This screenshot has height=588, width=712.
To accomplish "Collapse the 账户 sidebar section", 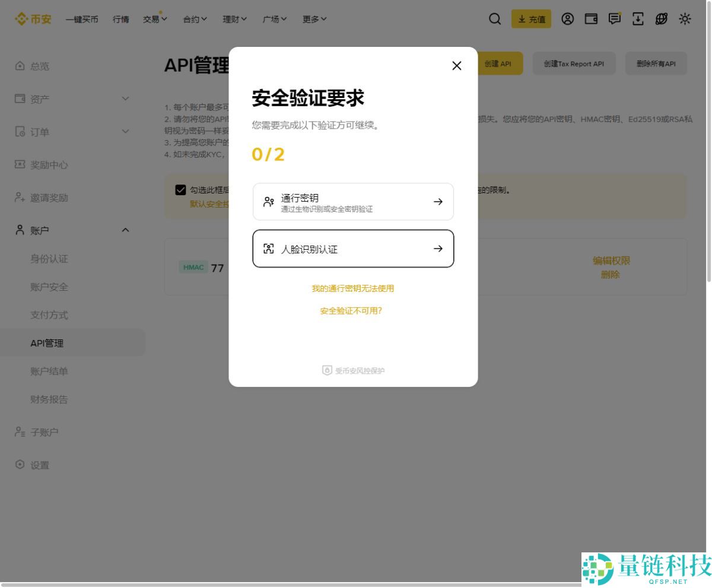I will 125,230.
